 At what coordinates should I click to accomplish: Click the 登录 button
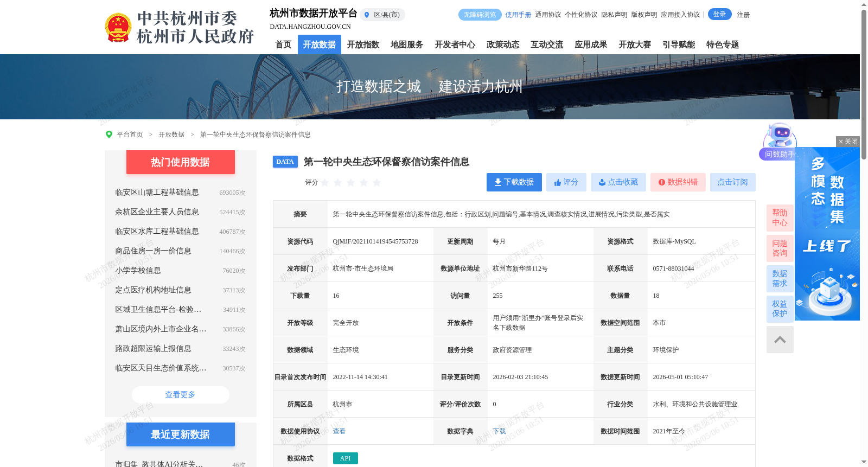tap(720, 15)
